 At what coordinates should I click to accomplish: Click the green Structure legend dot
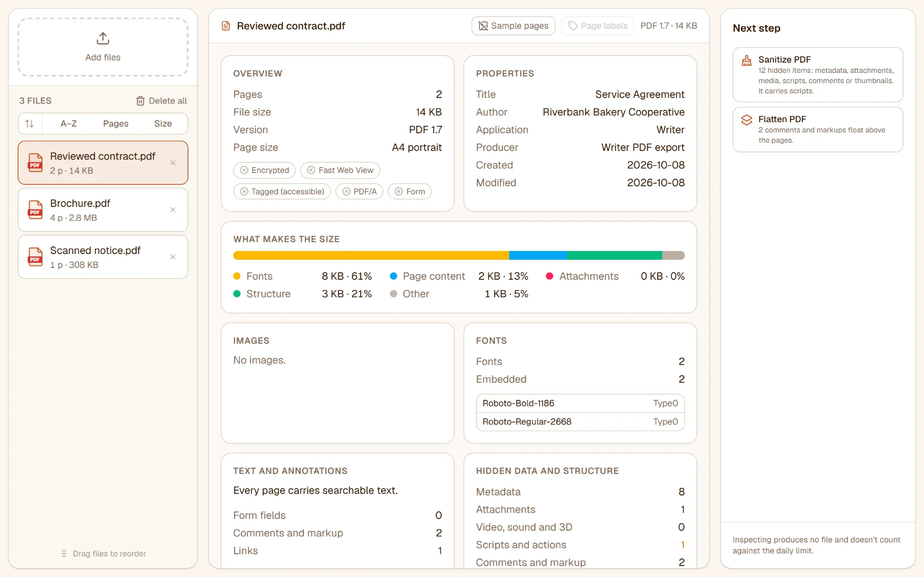click(x=237, y=294)
